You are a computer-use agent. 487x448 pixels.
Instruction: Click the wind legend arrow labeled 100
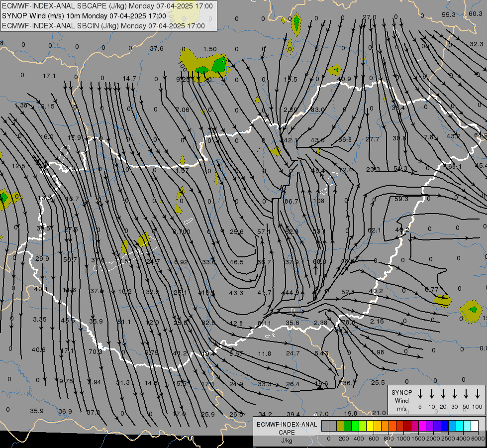478,394
